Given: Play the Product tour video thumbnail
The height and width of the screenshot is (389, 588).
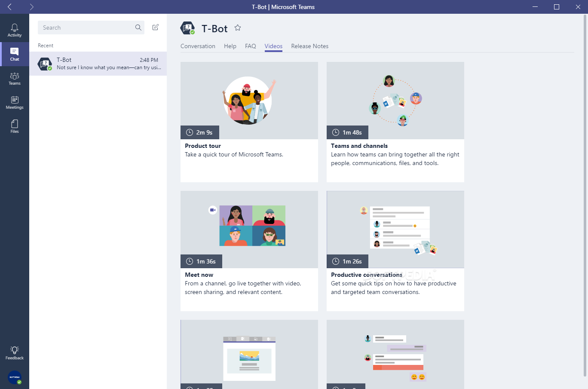Looking at the screenshot, I should (x=249, y=101).
